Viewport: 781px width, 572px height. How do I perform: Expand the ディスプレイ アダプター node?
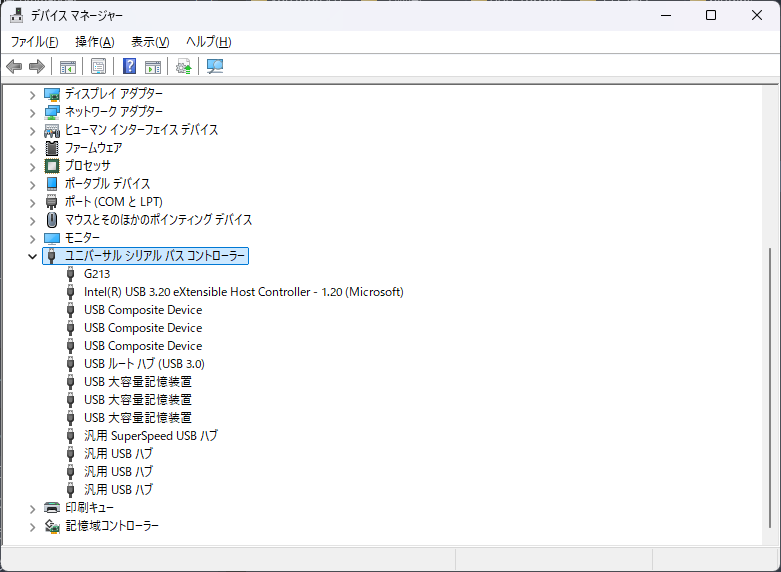pos(32,94)
